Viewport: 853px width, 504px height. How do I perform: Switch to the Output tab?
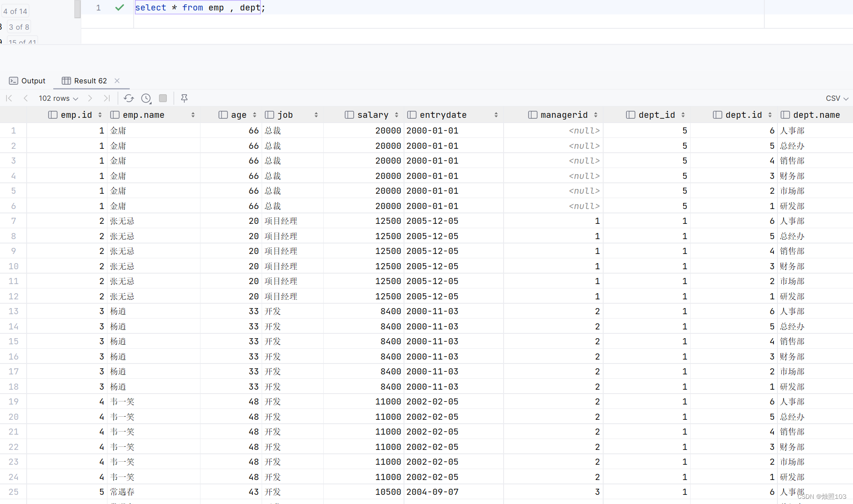click(x=27, y=81)
